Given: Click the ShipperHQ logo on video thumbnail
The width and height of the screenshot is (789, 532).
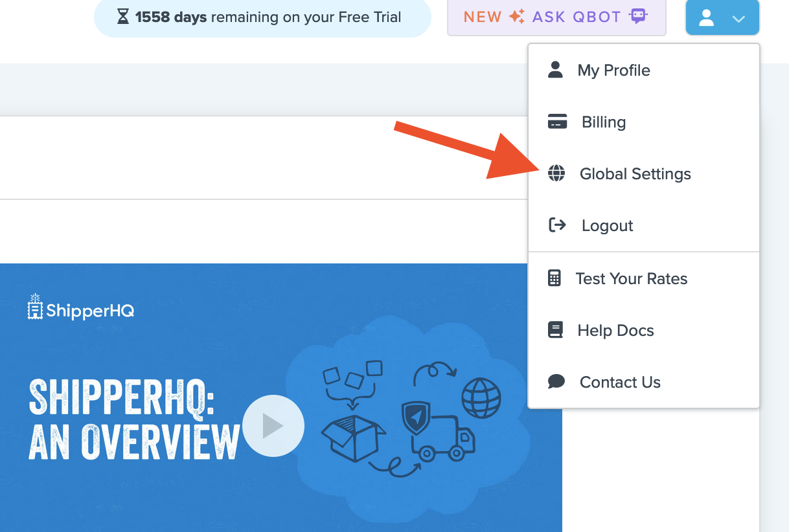Looking at the screenshot, I should click(x=81, y=308).
